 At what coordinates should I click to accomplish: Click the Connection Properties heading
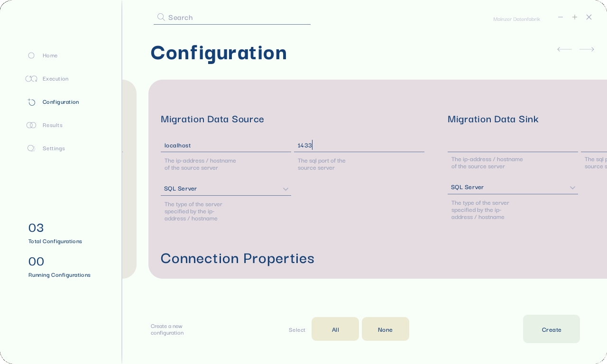point(238,258)
